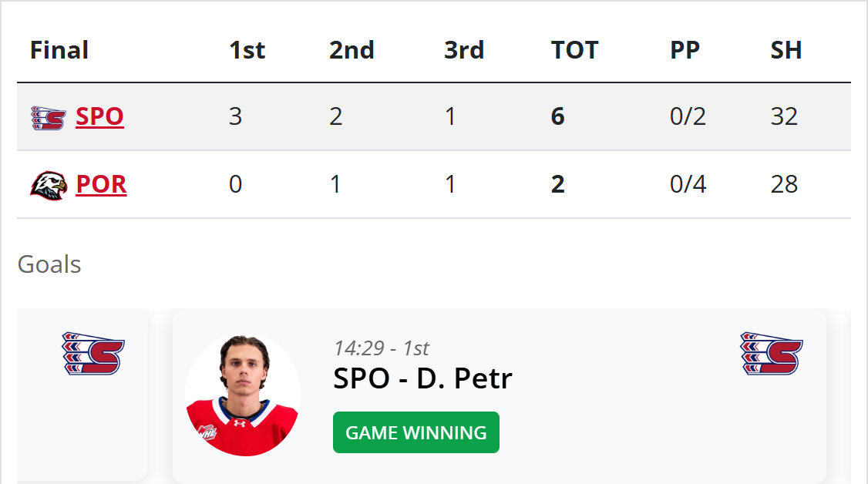This screenshot has height=484, width=868.
Task: Click the green GAME WINNING badge
Action: pyautogui.click(x=415, y=432)
